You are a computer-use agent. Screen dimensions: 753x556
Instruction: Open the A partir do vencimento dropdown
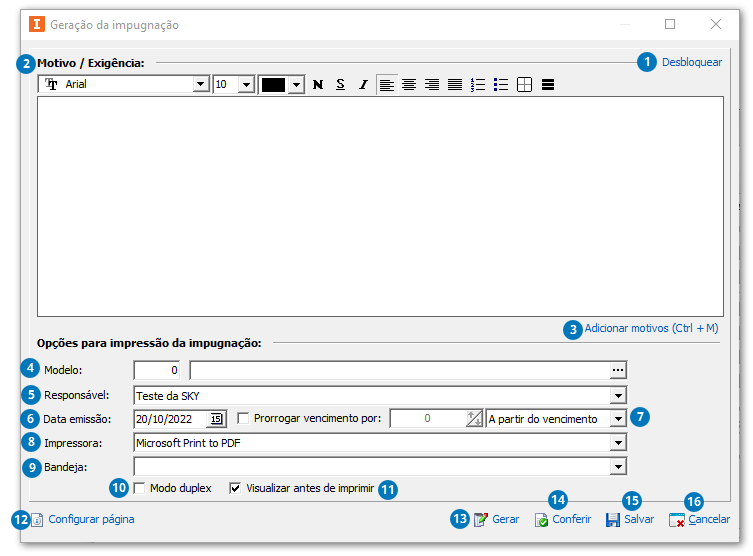[x=618, y=419]
